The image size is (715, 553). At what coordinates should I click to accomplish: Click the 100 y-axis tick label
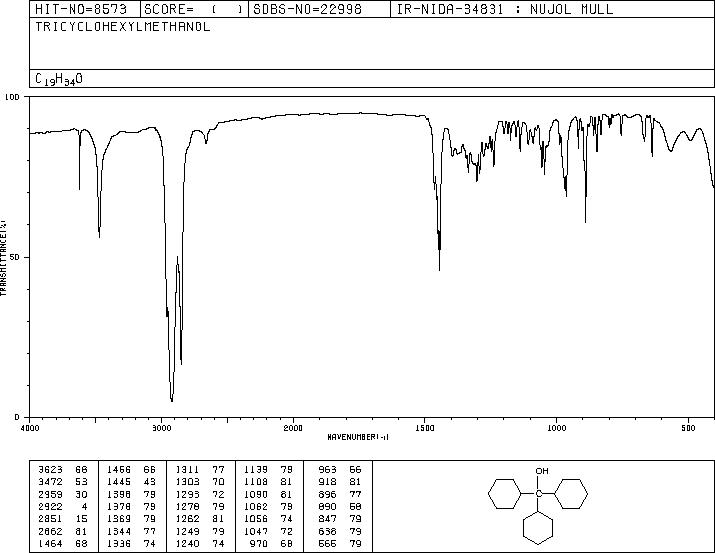coord(12,97)
